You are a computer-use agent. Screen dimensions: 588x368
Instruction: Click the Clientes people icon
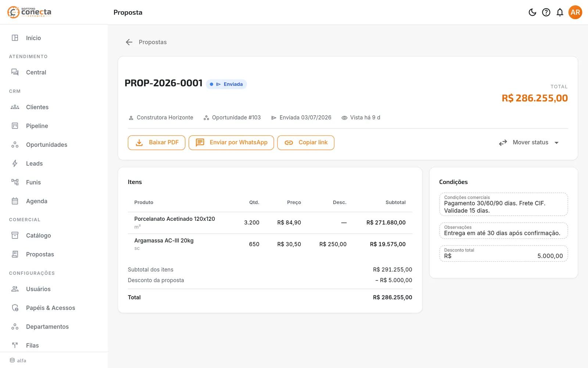click(15, 107)
